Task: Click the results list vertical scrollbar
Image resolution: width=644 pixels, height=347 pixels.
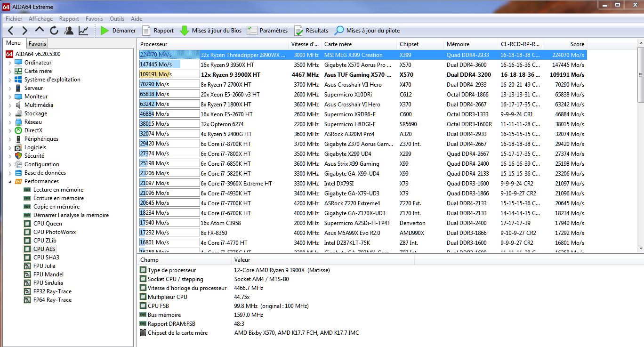Action: point(640,146)
